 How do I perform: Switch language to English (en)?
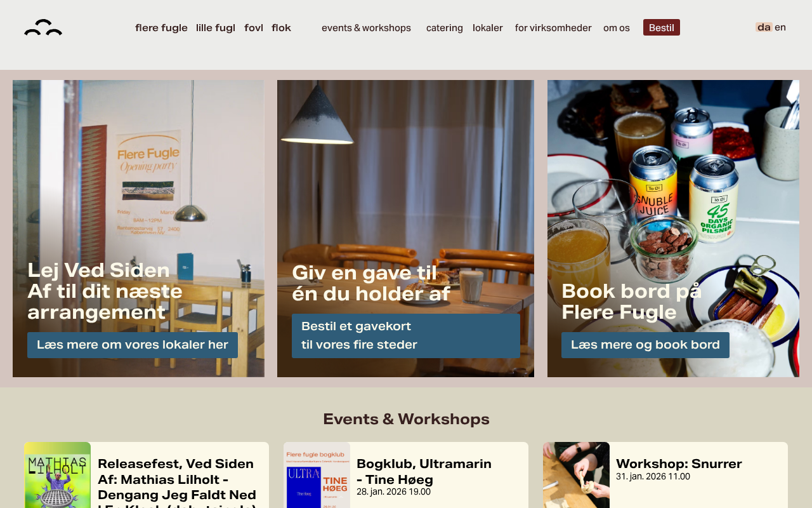pyautogui.click(x=780, y=27)
